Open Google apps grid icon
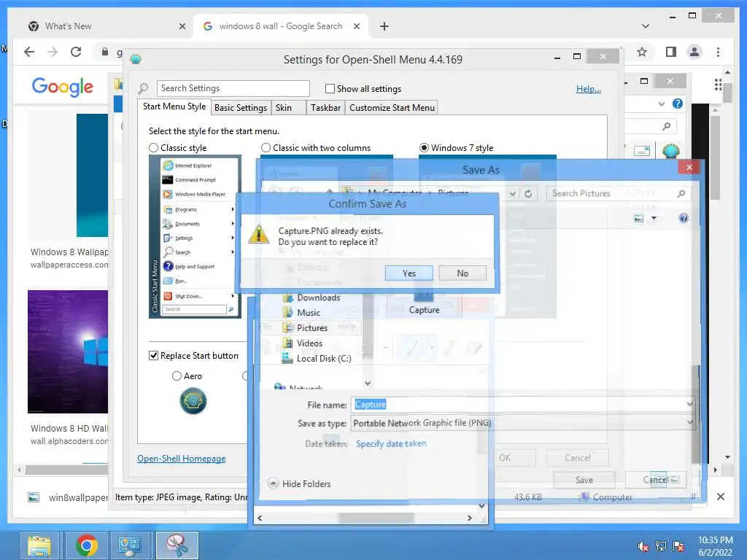 tap(718, 85)
